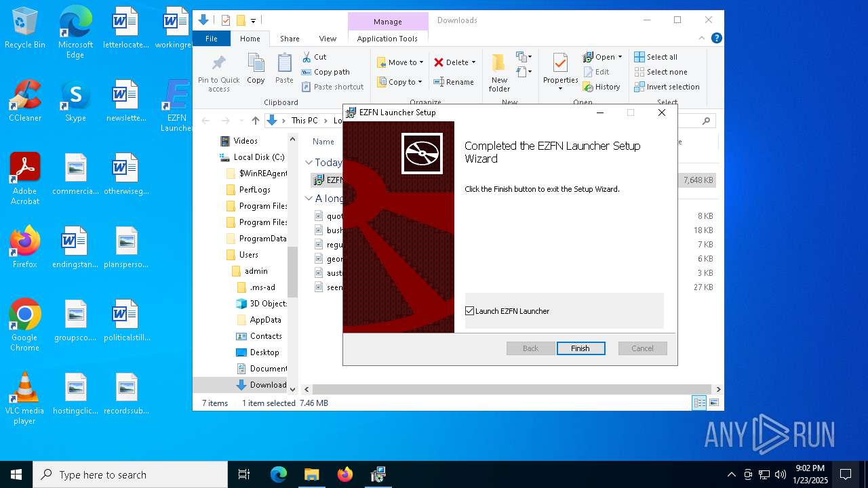Click This PC in the address bar
Viewport: 868px width, 488px height.
(x=304, y=121)
